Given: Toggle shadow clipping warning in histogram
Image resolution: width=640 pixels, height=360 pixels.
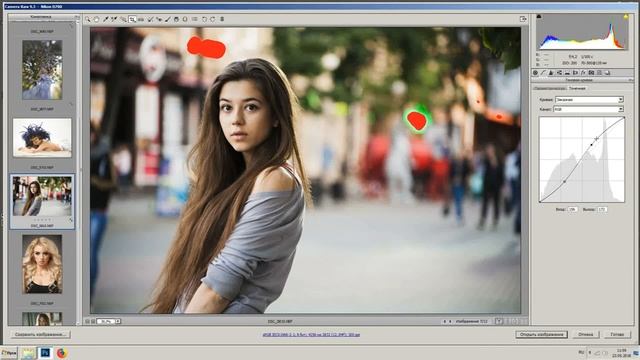Looking at the screenshot, I should [539, 17].
